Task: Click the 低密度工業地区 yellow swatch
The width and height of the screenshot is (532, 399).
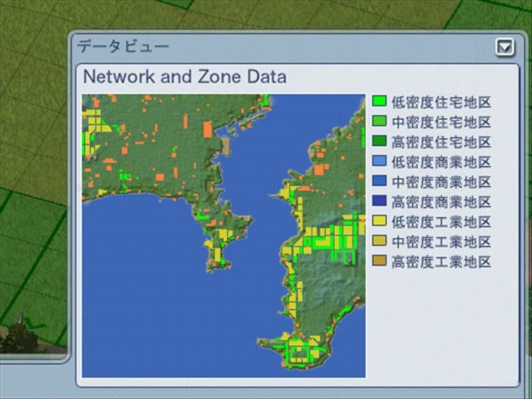Action: click(x=379, y=221)
